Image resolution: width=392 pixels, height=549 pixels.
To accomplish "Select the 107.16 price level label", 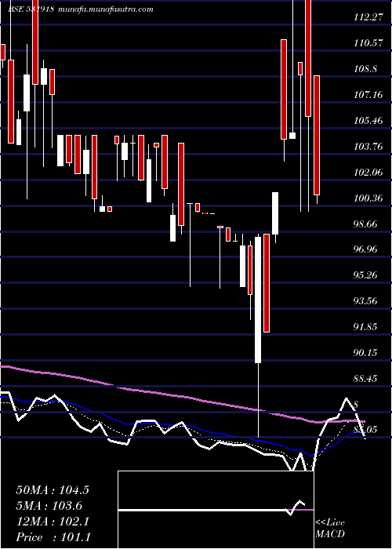I will pos(368,95).
